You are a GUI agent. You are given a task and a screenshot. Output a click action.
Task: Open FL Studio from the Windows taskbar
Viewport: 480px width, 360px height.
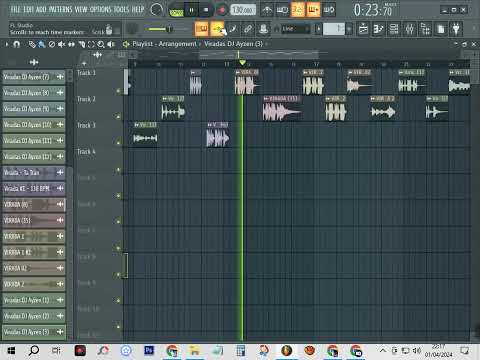click(287, 351)
